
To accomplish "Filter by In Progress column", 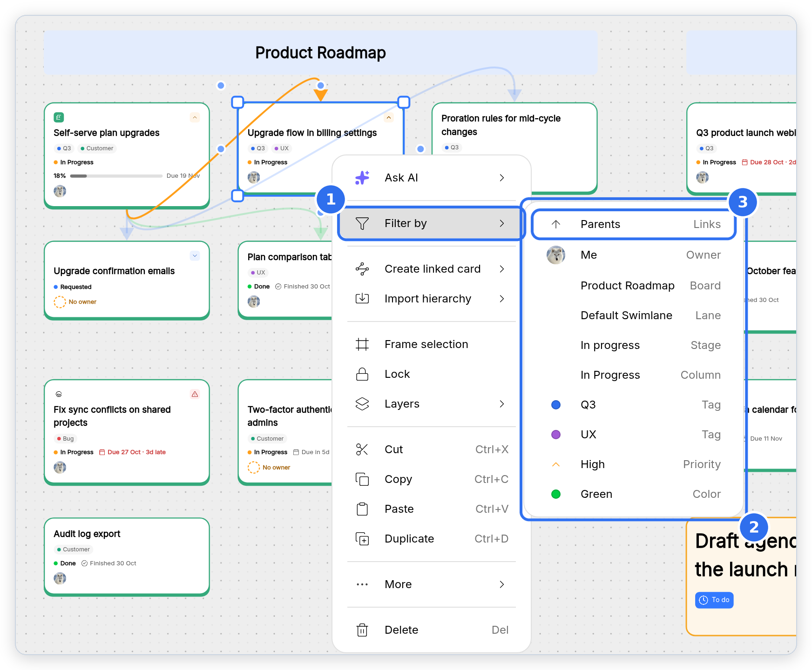I will click(x=634, y=375).
